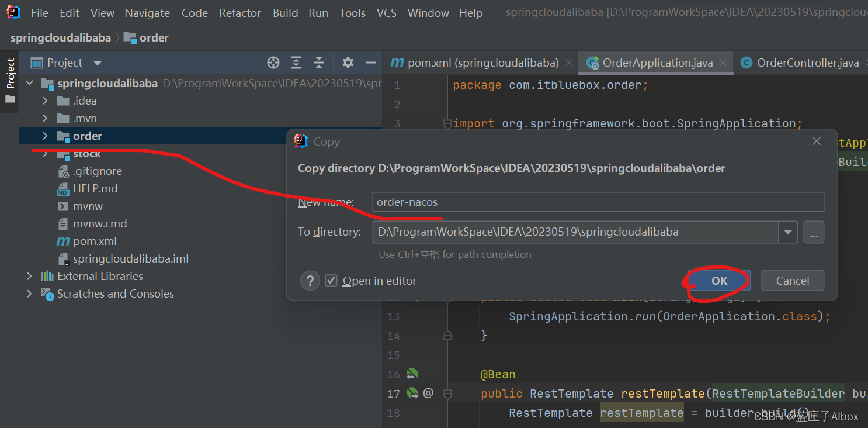
Task: Click line number 13 in editor gutter
Action: point(394,316)
